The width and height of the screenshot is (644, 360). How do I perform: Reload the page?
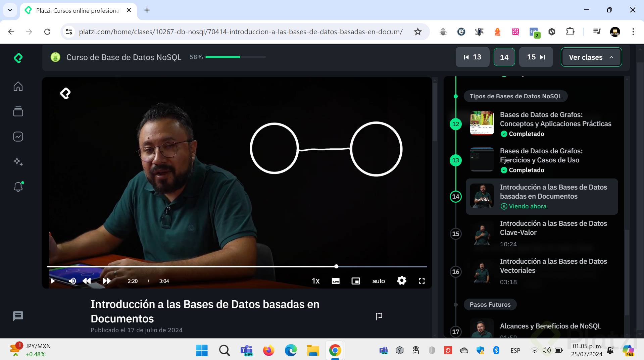pos(47,32)
